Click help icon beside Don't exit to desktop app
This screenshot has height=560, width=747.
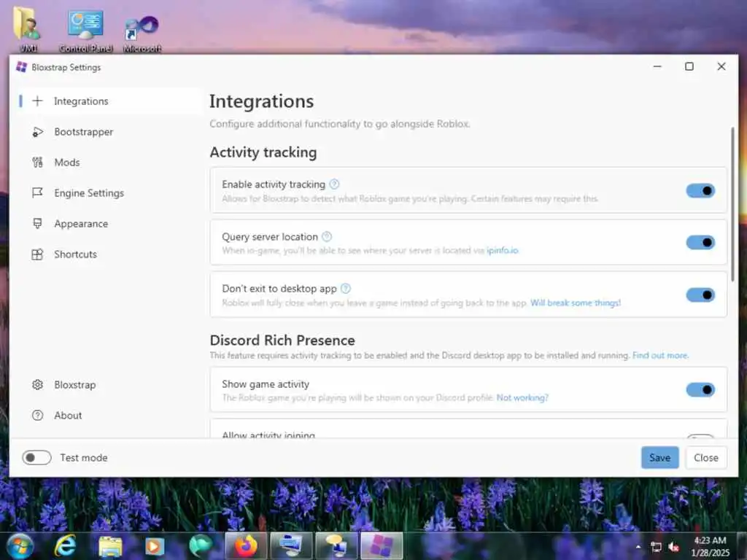[x=346, y=288]
